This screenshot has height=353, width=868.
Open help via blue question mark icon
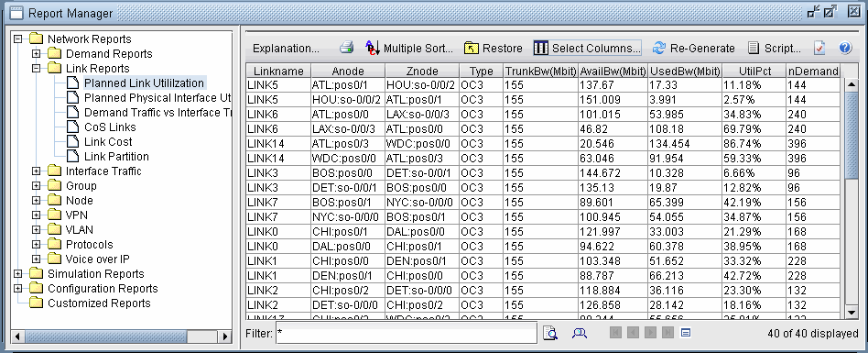click(845, 49)
